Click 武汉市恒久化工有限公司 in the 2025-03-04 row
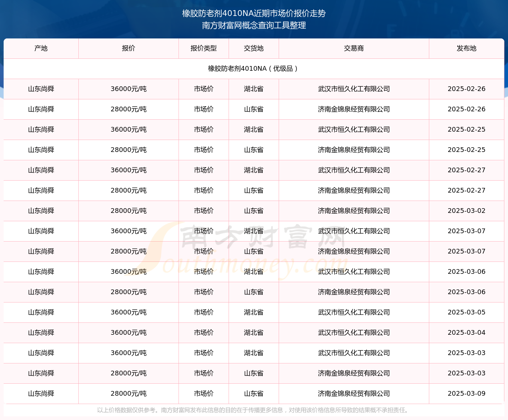Screen dimensions: 508x420 [354, 333]
